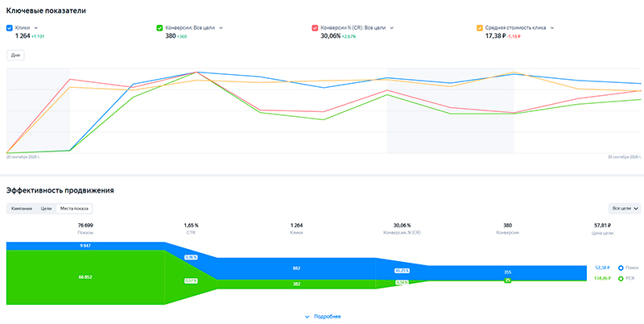Uncheck the blue Клики checkbox
The height and width of the screenshot is (324, 644).
coord(10,28)
